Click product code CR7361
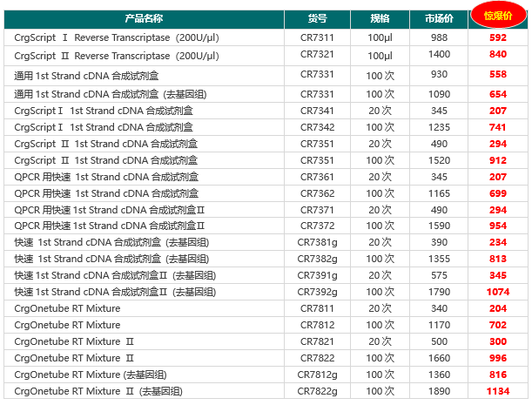Image resolution: width=532 pixels, height=405 pixels. [x=317, y=177]
